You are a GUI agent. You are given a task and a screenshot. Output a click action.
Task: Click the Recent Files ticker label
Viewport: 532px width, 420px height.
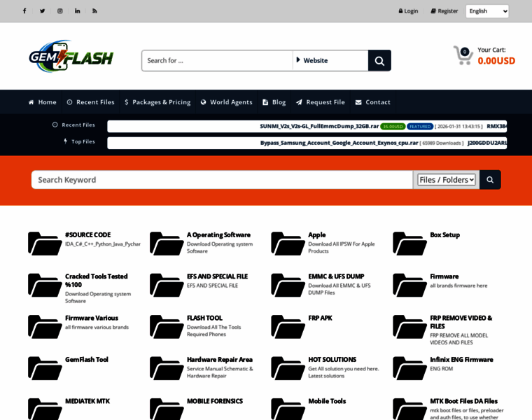pos(73,125)
